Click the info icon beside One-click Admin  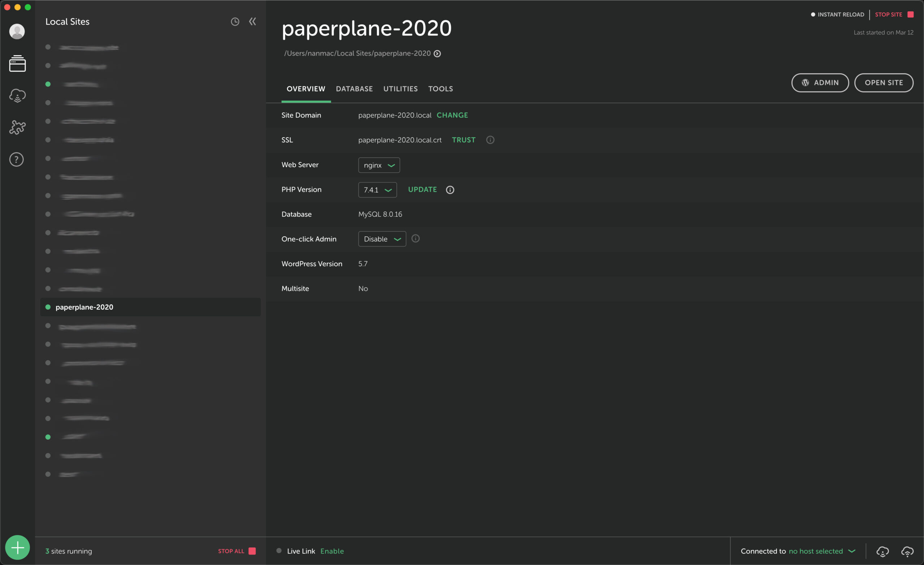[415, 239]
